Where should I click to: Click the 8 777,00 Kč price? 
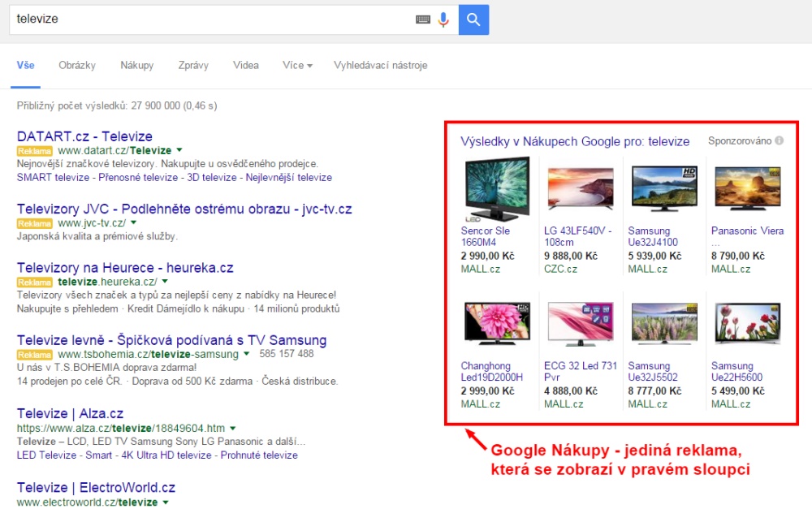pos(654,391)
